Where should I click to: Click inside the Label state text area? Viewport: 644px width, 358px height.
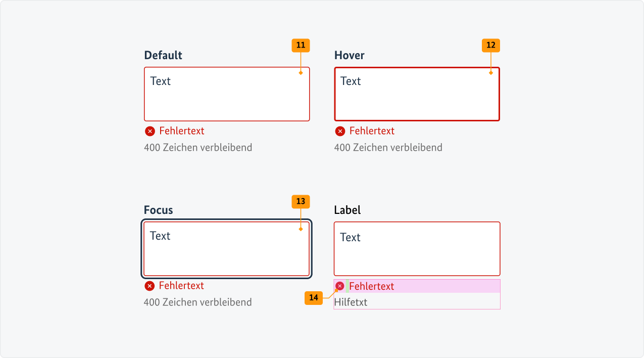(417, 248)
